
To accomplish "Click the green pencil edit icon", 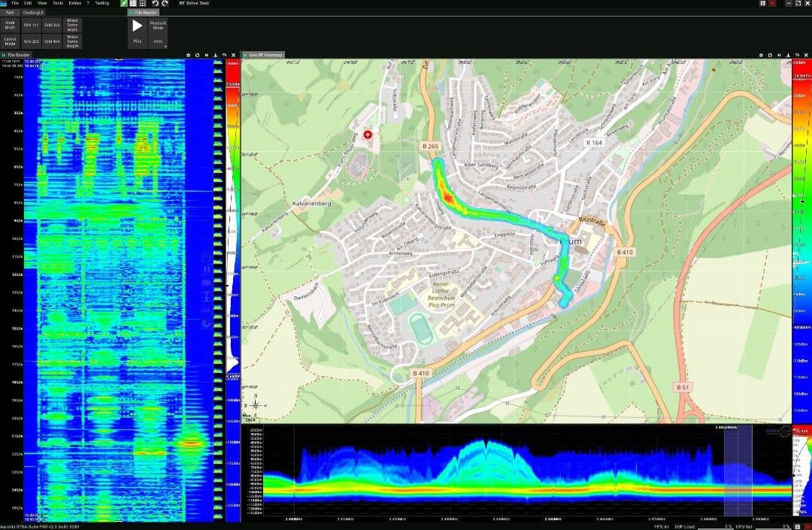I will coord(124,3).
